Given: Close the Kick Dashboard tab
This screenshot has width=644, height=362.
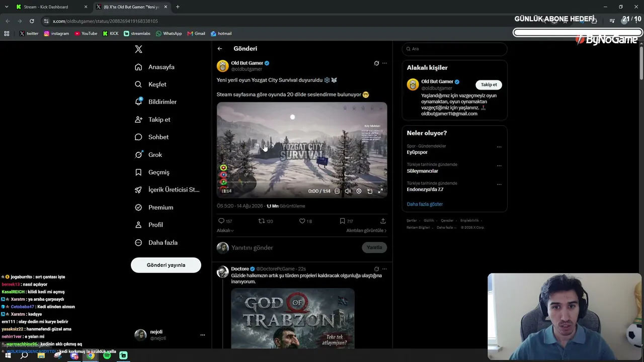Looking at the screenshot, I should (x=86, y=7).
